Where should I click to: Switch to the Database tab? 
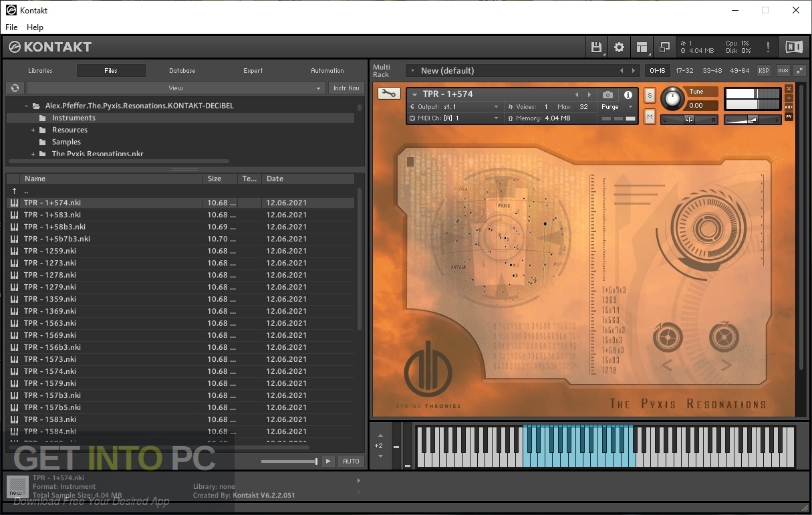coord(182,70)
